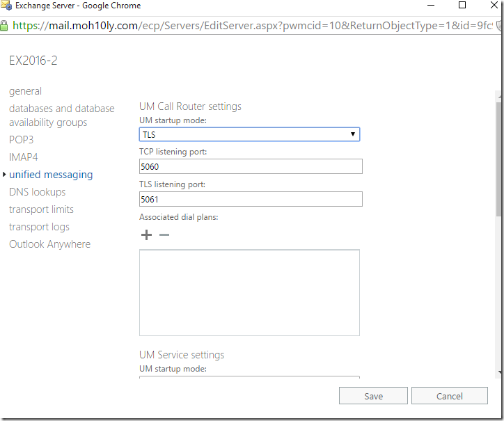The width and height of the screenshot is (504, 421).
Task: Minimize the Chrome window
Action: pyautogui.click(x=431, y=5)
